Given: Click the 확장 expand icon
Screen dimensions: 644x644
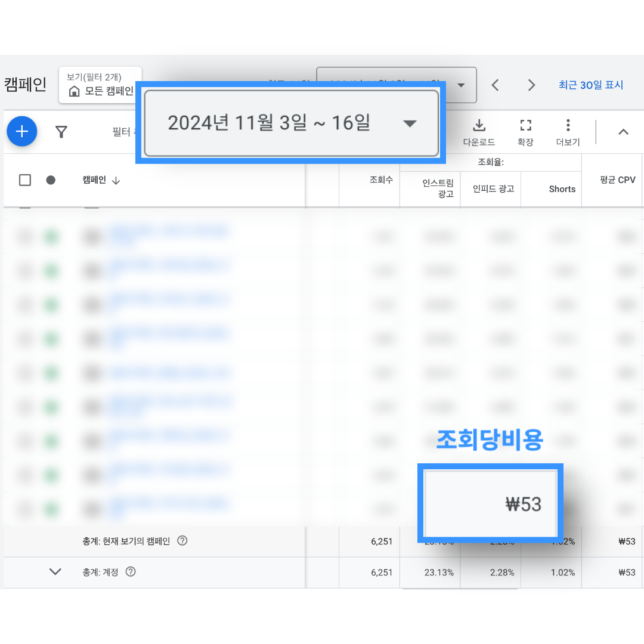Looking at the screenshot, I should point(525,125).
